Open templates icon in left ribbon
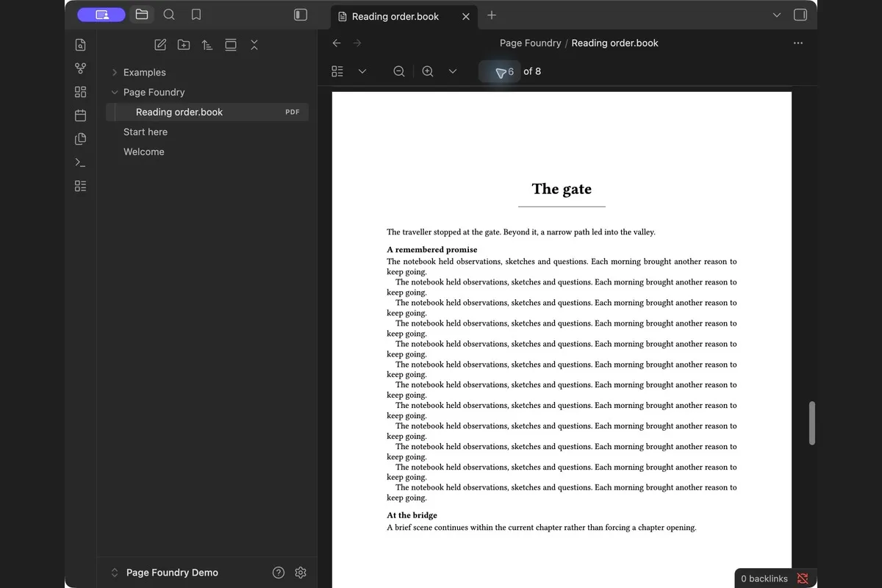Screen dimensions: 882x588 pos(81,139)
